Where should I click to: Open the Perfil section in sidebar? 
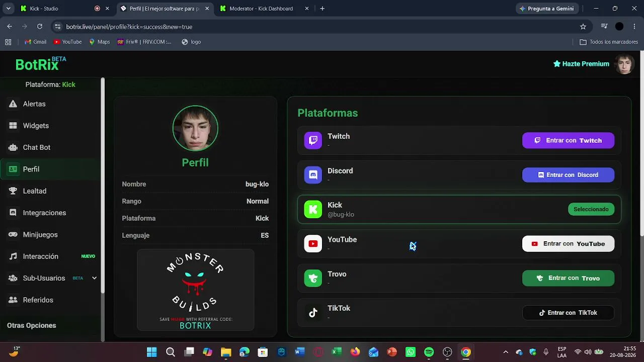(50, 169)
